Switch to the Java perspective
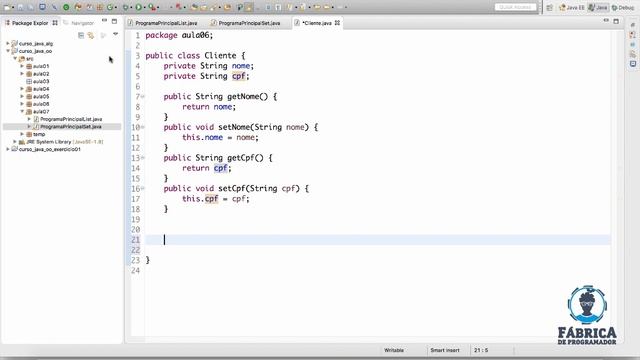 tap(598, 7)
